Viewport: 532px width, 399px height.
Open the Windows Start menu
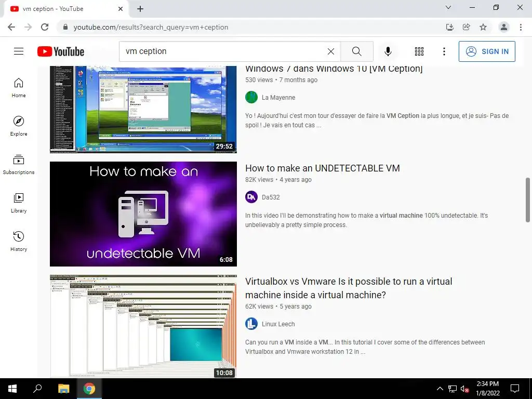[12, 389]
